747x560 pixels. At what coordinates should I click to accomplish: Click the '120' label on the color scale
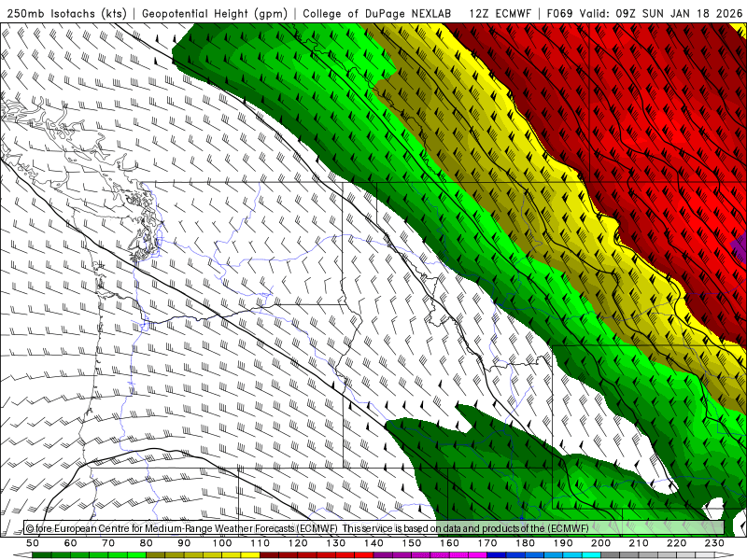298,543
